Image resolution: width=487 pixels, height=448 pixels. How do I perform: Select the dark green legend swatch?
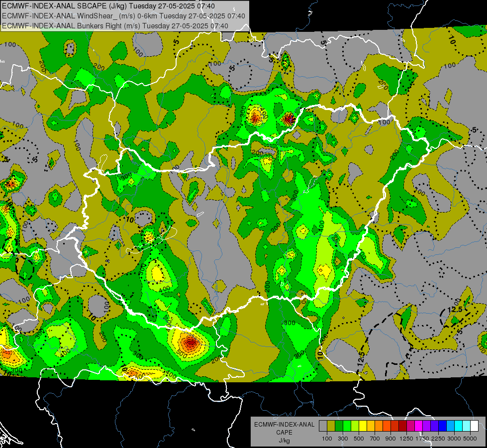[339, 426]
